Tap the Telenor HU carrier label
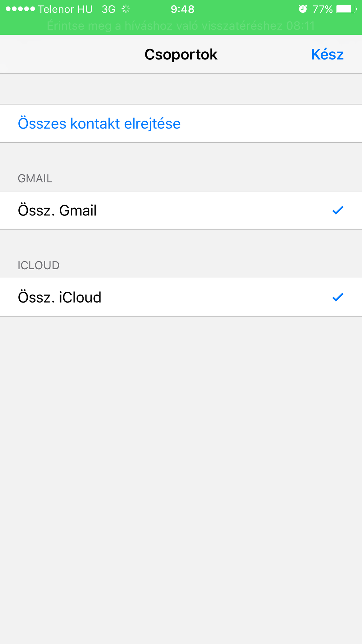Viewport: 362px width, 644px height. click(x=65, y=9)
